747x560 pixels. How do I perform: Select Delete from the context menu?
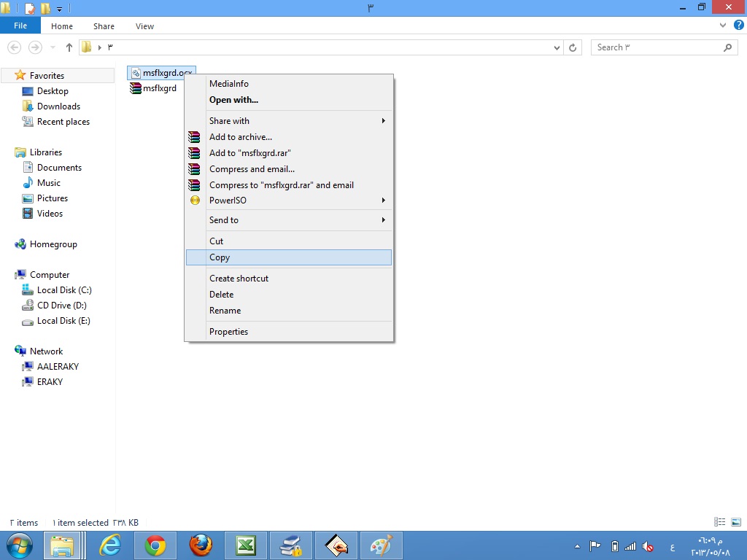289,295
